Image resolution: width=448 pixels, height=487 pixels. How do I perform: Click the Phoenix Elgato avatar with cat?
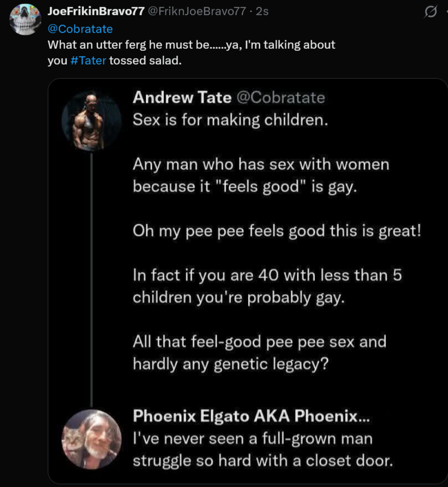pos(92,439)
